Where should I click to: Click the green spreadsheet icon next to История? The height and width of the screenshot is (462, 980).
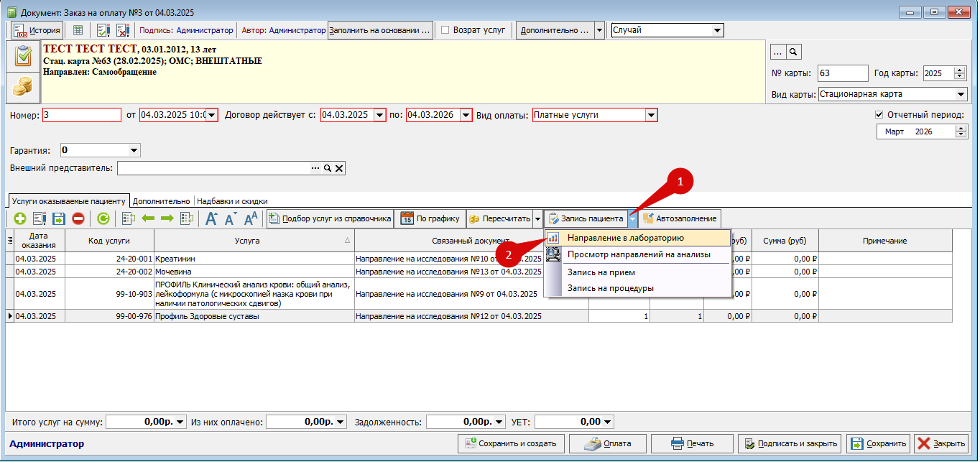click(x=78, y=30)
